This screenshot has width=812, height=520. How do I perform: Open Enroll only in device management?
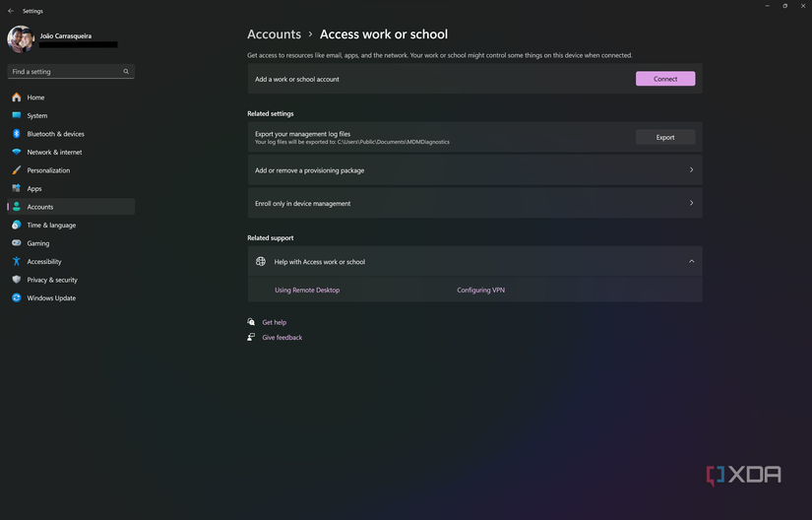coord(474,203)
